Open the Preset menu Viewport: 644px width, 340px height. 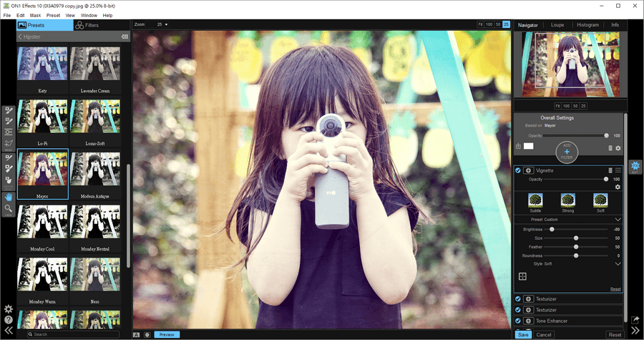[53, 15]
